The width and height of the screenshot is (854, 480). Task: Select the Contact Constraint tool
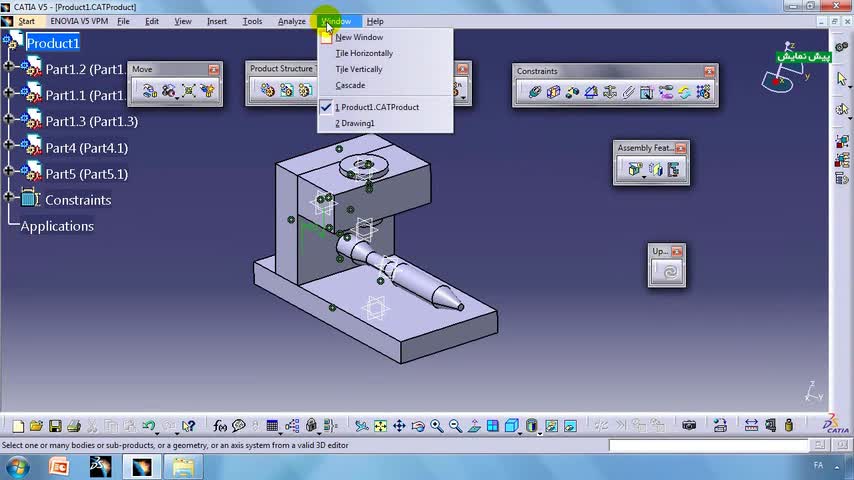(553, 92)
